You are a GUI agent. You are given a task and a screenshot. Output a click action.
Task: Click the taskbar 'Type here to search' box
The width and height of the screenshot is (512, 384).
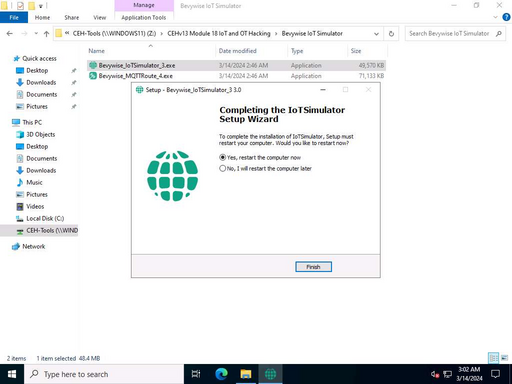(104, 374)
